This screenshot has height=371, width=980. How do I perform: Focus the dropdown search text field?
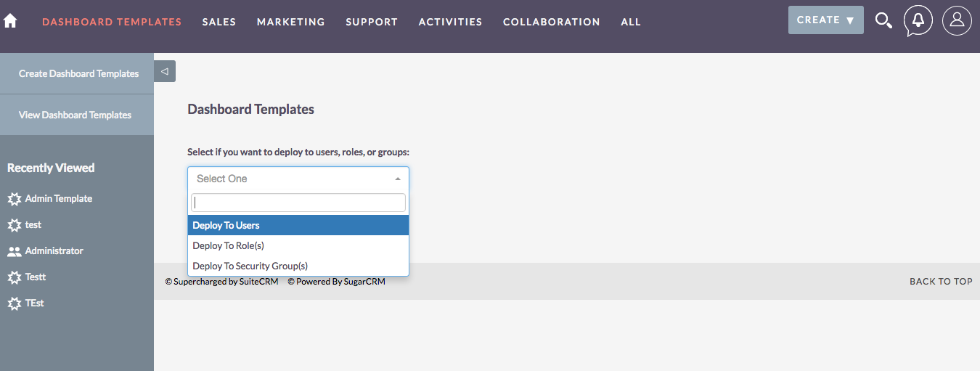tap(298, 203)
